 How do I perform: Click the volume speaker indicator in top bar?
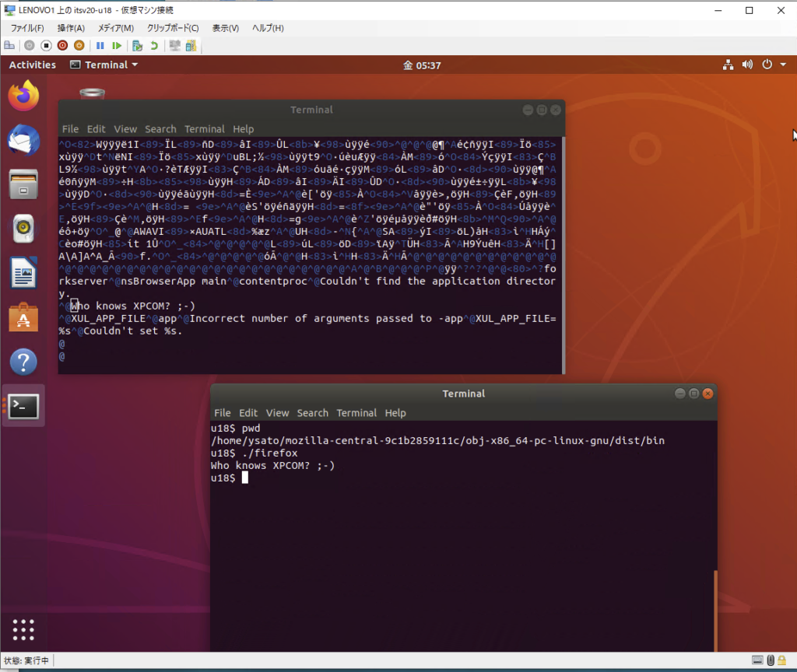(x=748, y=65)
